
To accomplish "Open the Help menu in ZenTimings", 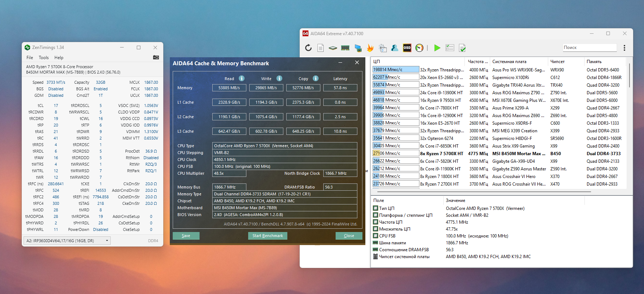I will [x=59, y=58].
